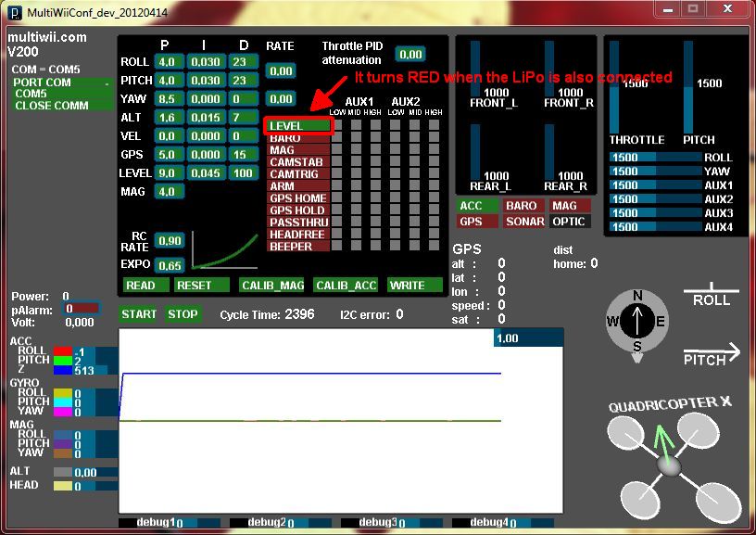Click CLOSE COMM in port list

(51, 105)
